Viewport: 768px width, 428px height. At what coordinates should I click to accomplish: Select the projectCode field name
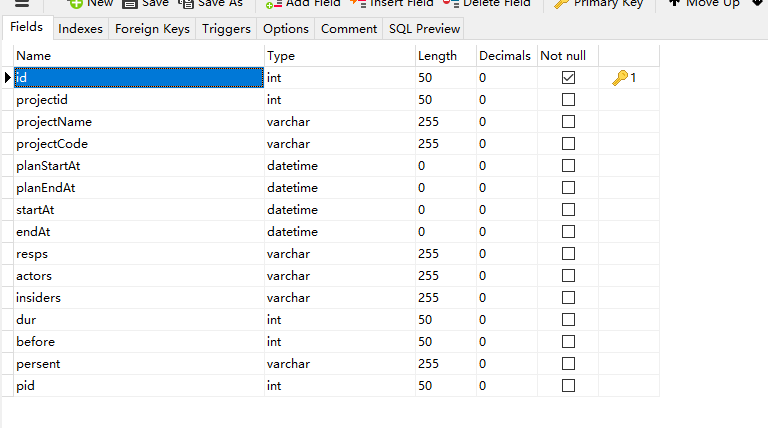pos(139,143)
